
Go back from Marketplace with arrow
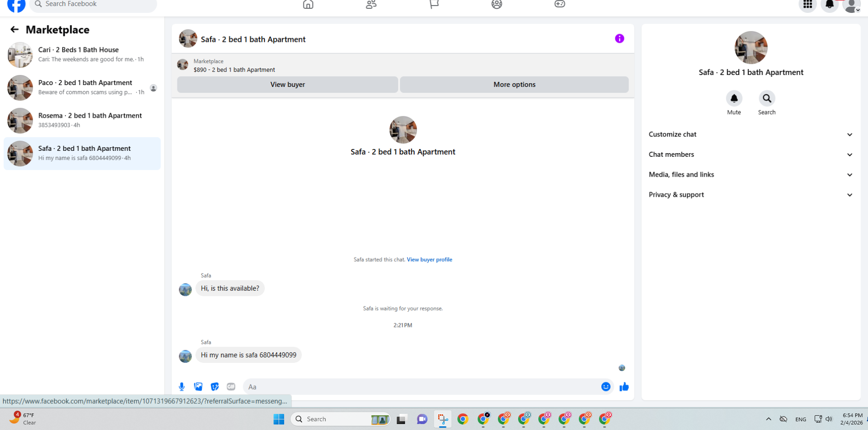[x=14, y=29]
